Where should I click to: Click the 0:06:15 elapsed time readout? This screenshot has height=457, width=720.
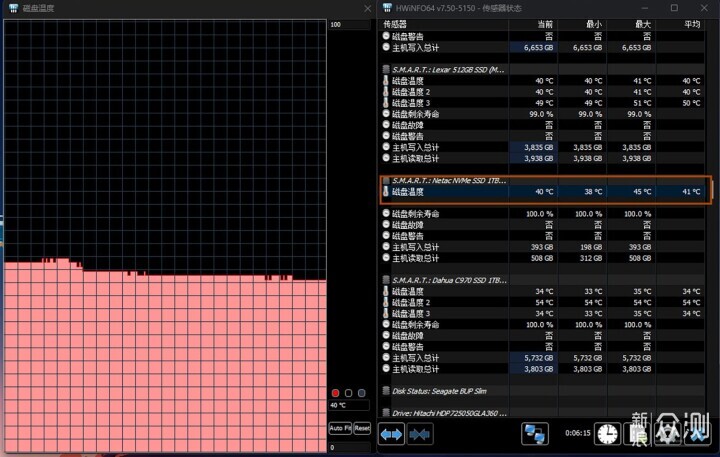click(x=577, y=433)
